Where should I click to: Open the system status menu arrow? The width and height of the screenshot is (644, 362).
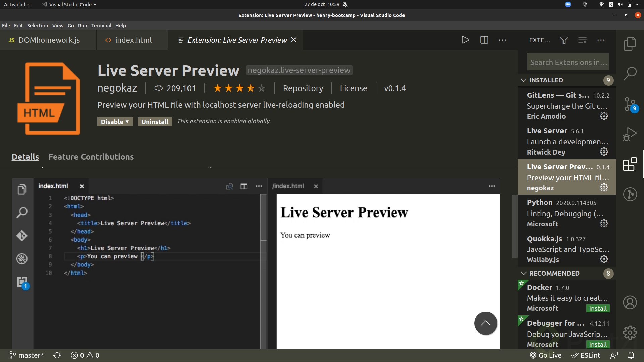point(638,5)
